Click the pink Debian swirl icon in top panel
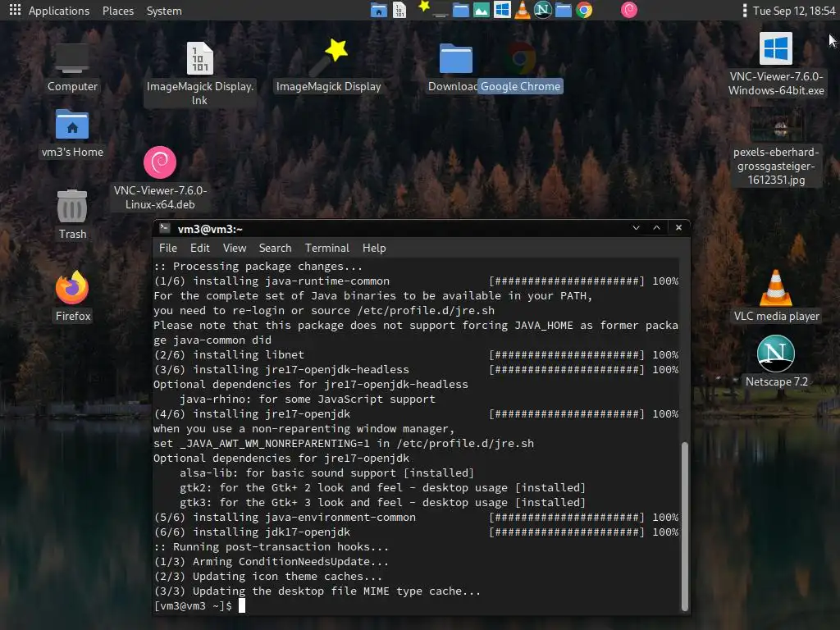 (x=629, y=10)
